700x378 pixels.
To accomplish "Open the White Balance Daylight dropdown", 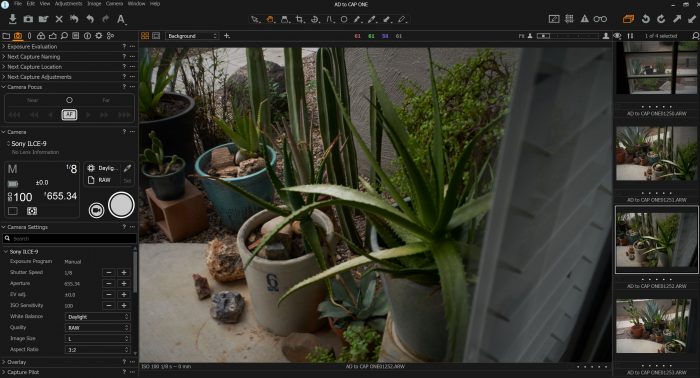I will coord(97,316).
